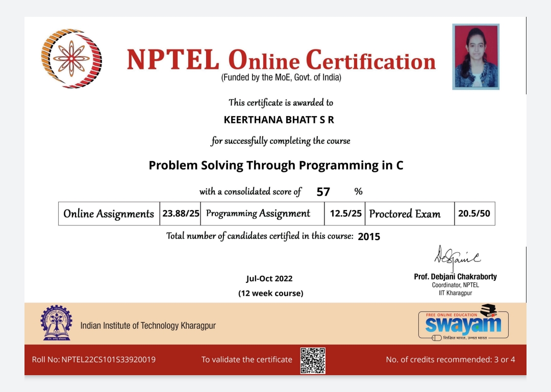The height and width of the screenshot is (392, 551).
Task: Select the candidate photo in the top corner
Action: (x=475, y=57)
